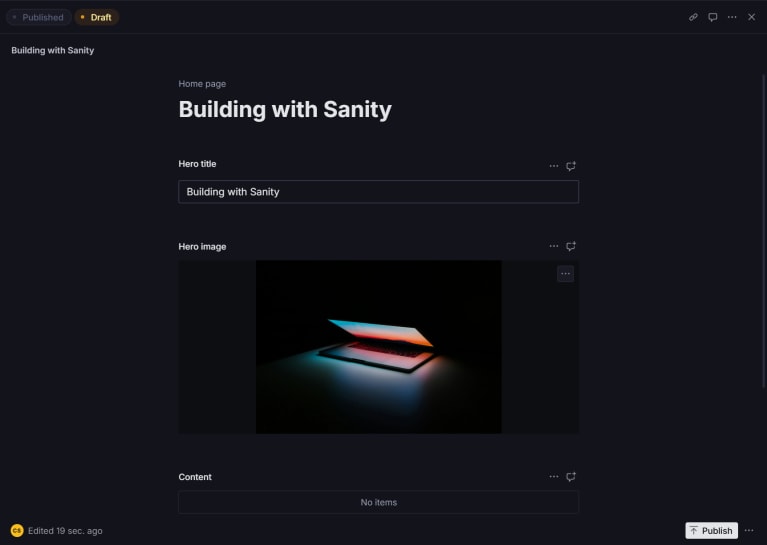767x545 pixels.
Task: Close the document pane
Action: [751, 17]
